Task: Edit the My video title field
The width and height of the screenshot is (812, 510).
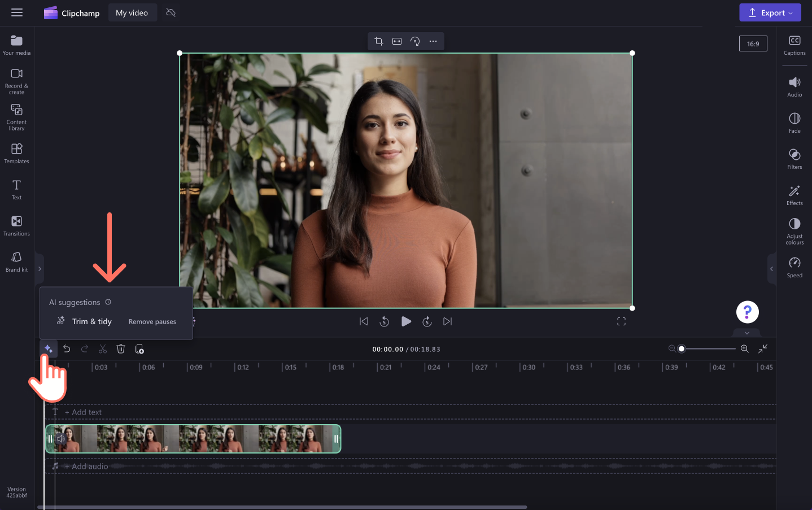Action: tap(132, 13)
